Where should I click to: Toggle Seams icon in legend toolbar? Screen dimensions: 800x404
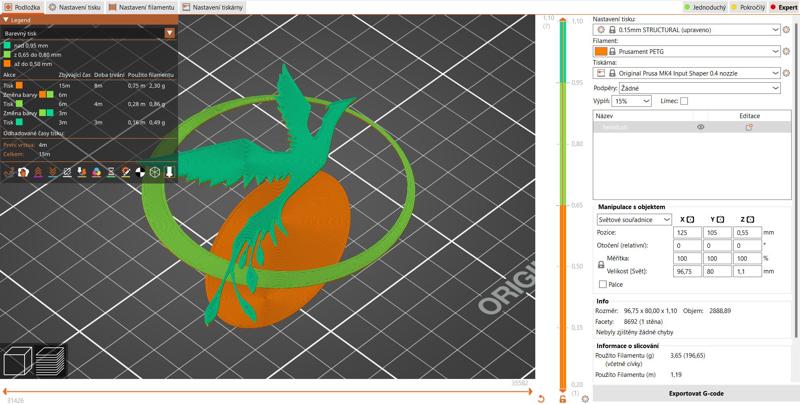(x=67, y=172)
